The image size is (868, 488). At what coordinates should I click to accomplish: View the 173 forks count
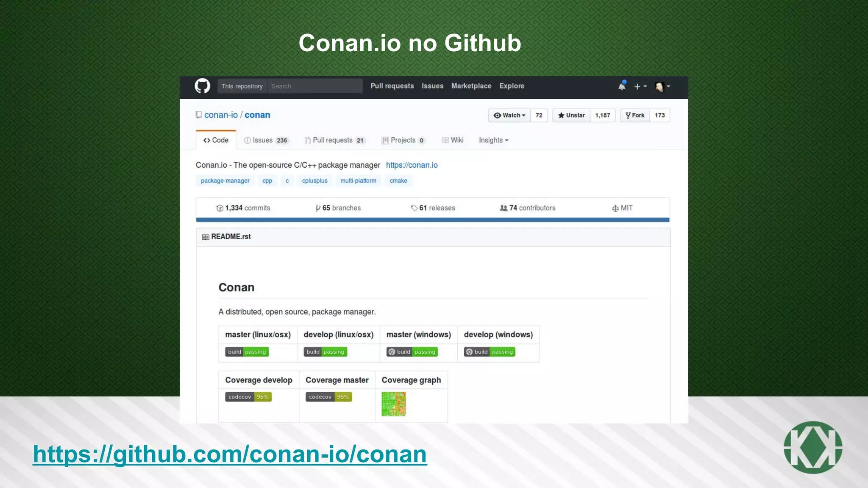pyautogui.click(x=659, y=115)
